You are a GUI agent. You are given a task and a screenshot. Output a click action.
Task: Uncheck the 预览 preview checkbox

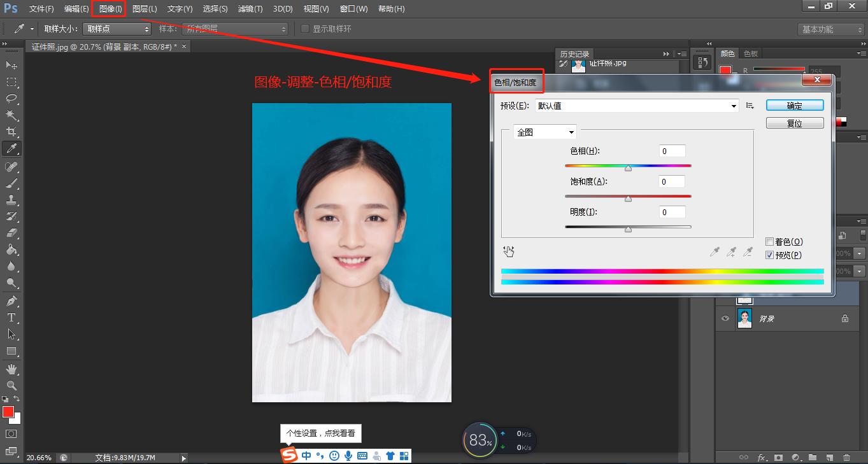click(x=769, y=255)
